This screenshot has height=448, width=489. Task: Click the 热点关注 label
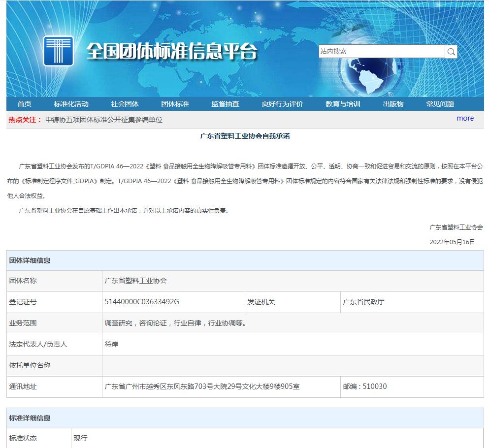point(25,120)
